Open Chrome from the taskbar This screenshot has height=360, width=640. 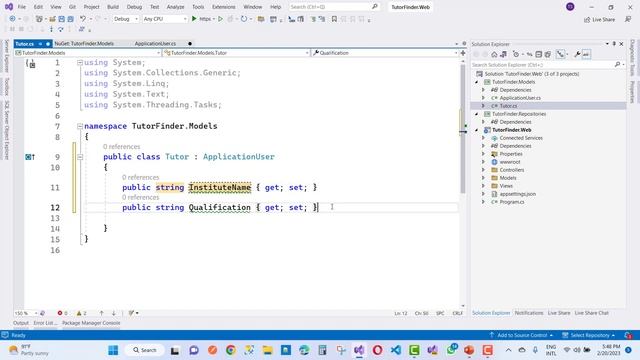[231, 350]
